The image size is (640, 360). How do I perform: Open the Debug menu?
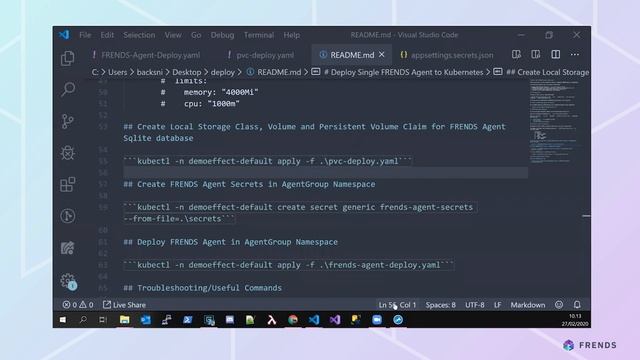coord(222,35)
